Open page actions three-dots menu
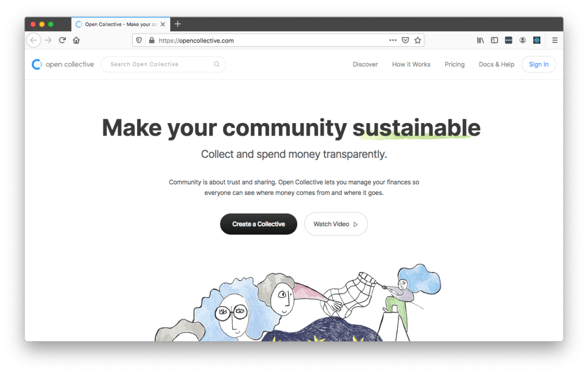 pos(393,40)
